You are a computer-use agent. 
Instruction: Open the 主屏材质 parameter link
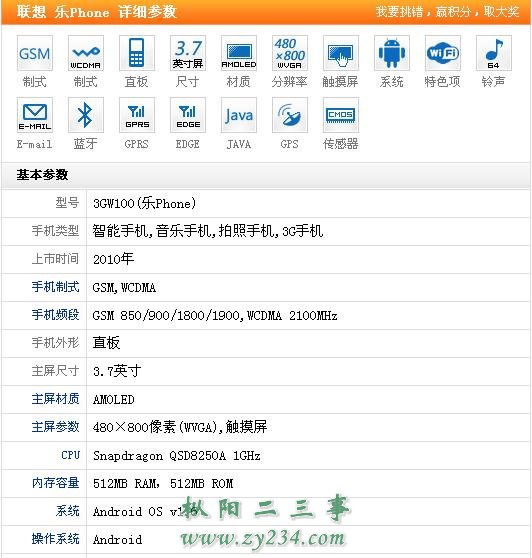(x=55, y=399)
